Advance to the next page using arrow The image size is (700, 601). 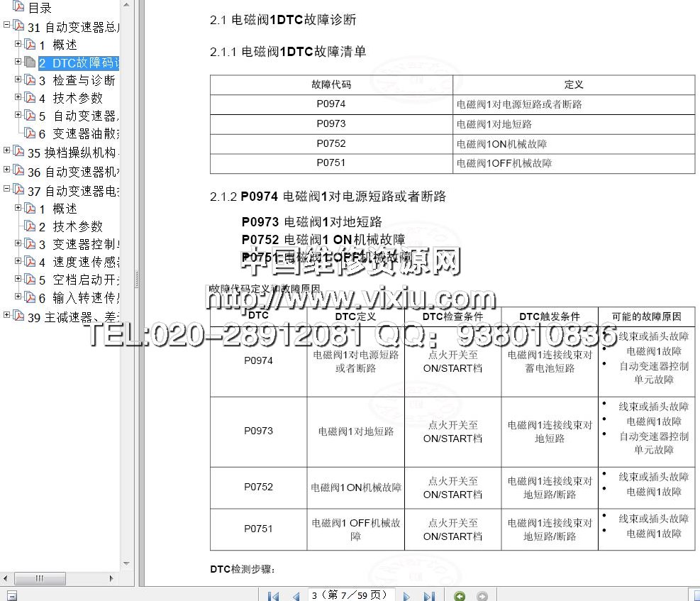pyautogui.click(x=407, y=596)
